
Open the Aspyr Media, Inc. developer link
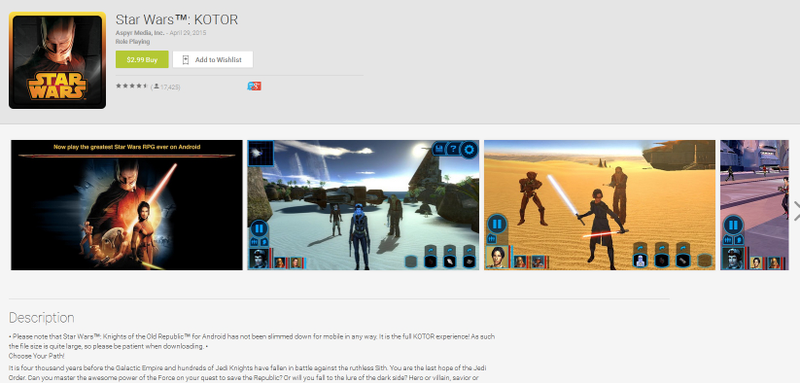[x=139, y=33]
